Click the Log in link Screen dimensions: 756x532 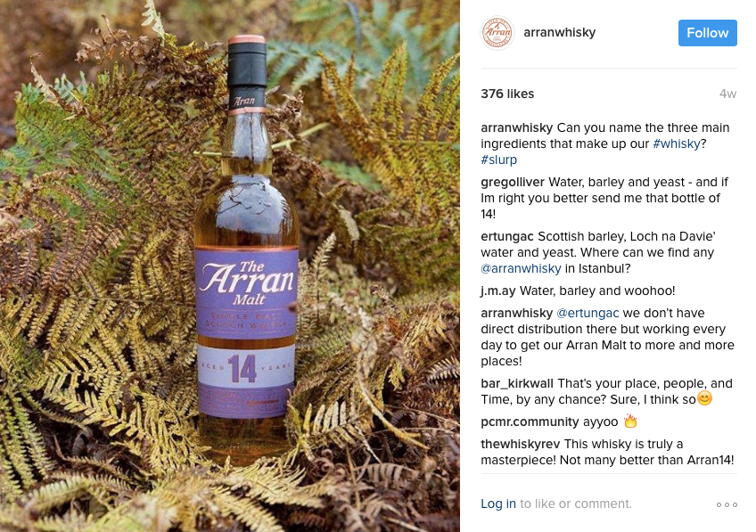[498, 503]
